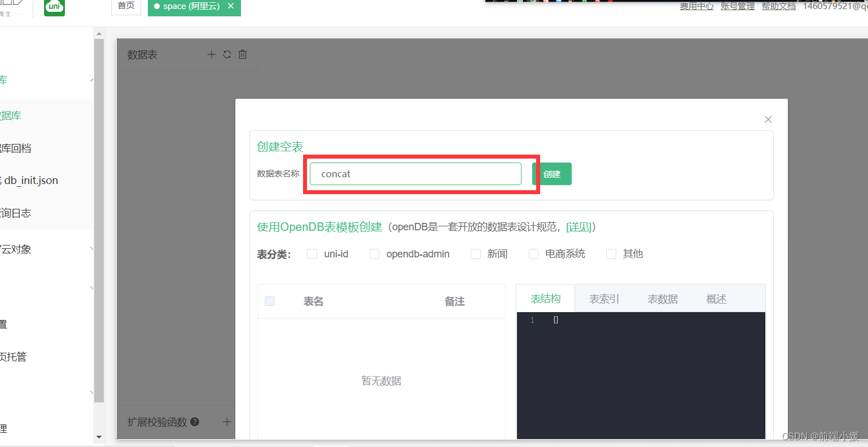Switch to the 表索引 tab

click(x=604, y=299)
